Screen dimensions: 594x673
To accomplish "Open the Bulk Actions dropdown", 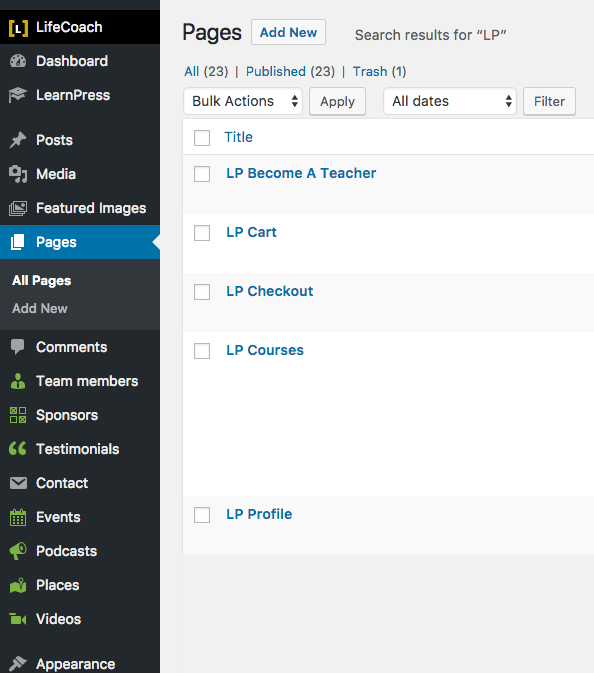I will pyautogui.click(x=243, y=101).
